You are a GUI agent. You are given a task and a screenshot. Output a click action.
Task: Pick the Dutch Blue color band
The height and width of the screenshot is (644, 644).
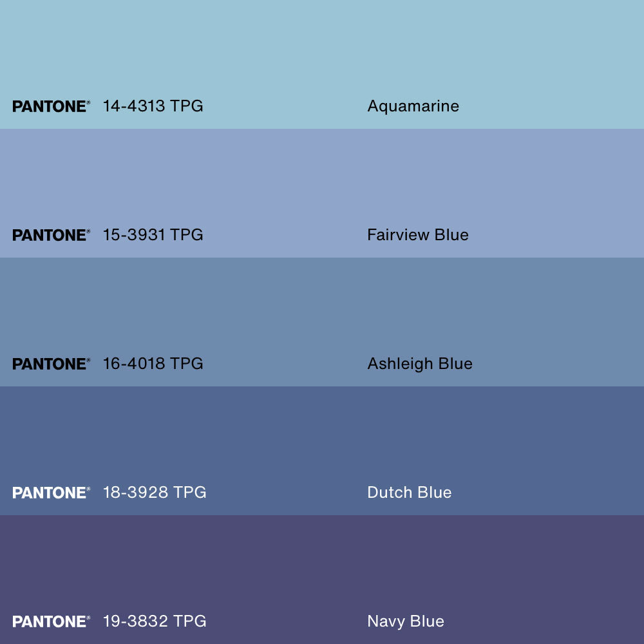(322, 438)
